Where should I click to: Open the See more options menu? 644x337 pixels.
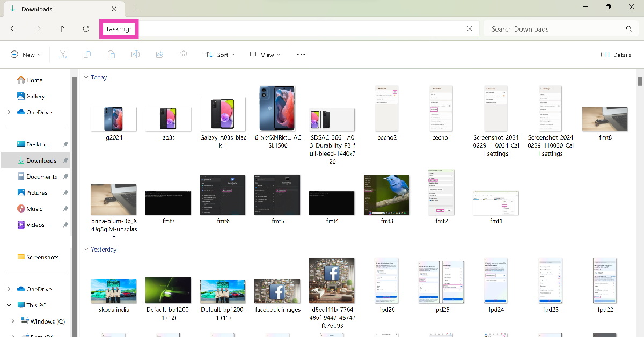[x=301, y=55]
